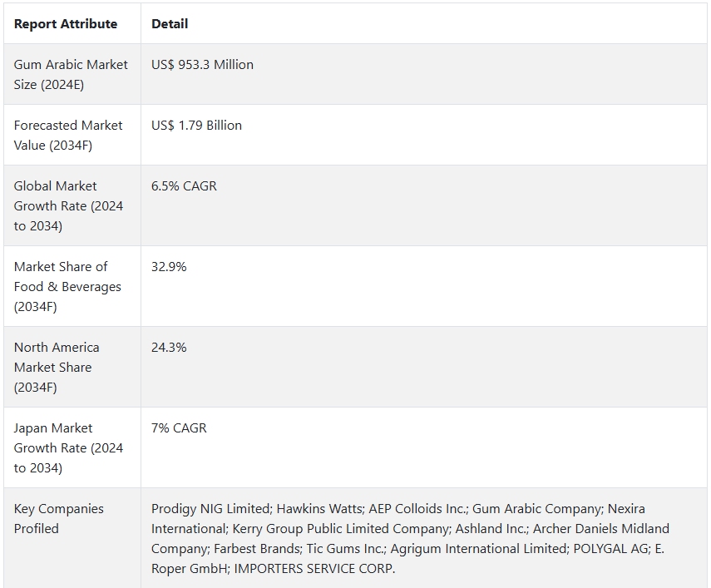Select Japan Market Growth Rate cell
The width and height of the screenshot is (711, 588).
(x=72, y=448)
